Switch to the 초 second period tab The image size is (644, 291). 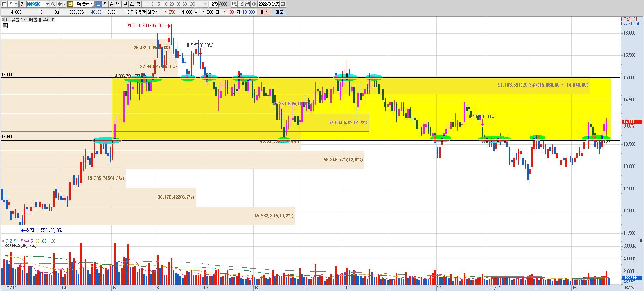tap(131, 4)
